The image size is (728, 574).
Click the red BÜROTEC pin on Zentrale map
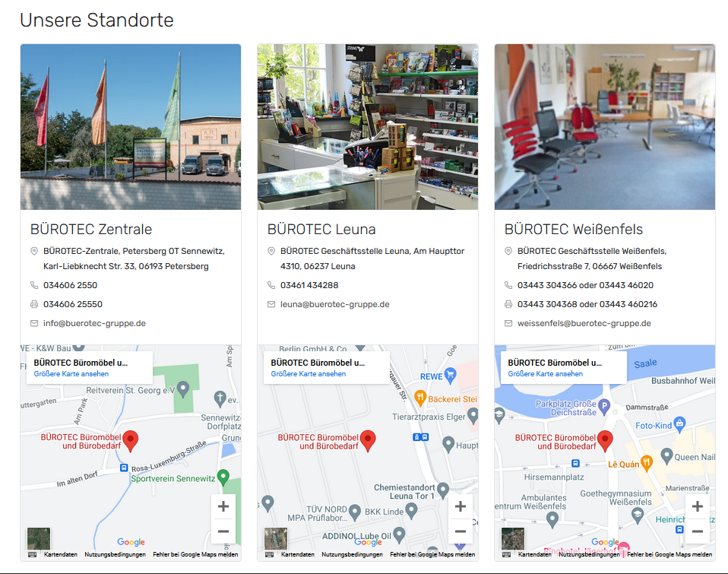coord(131,440)
